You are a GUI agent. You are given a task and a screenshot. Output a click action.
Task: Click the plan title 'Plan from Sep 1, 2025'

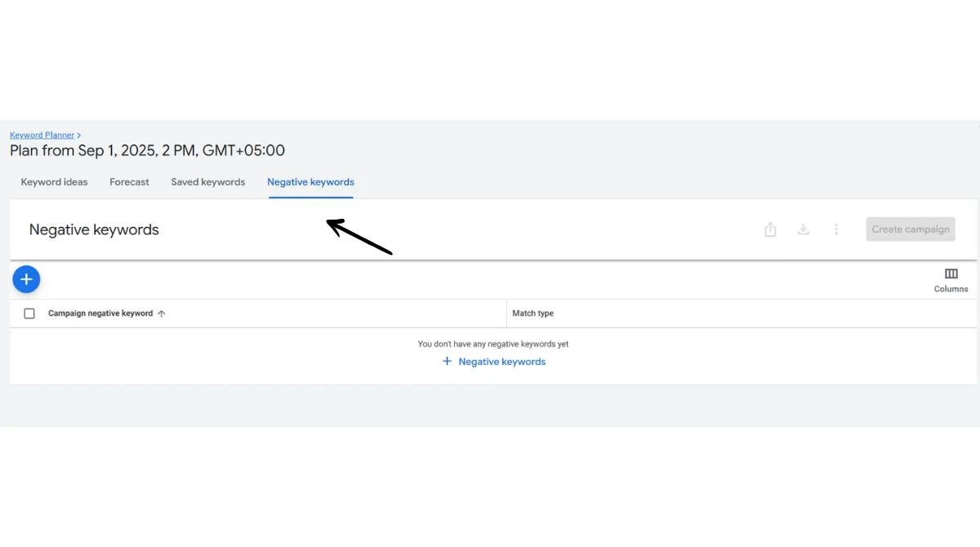tap(147, 151)
